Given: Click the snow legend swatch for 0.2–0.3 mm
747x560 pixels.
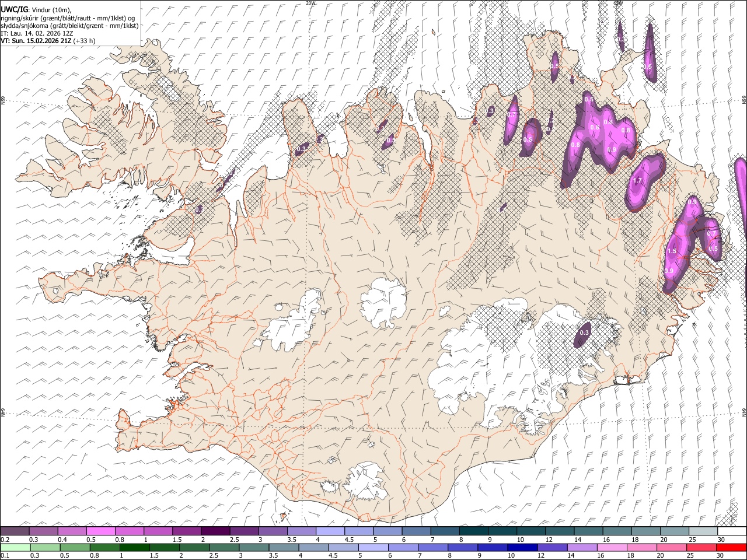Looking at the screenshot, I should (x=15, y=531).
